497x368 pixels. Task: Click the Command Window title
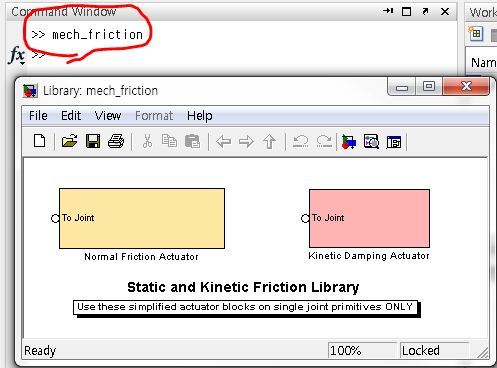[x=63, y=12]
